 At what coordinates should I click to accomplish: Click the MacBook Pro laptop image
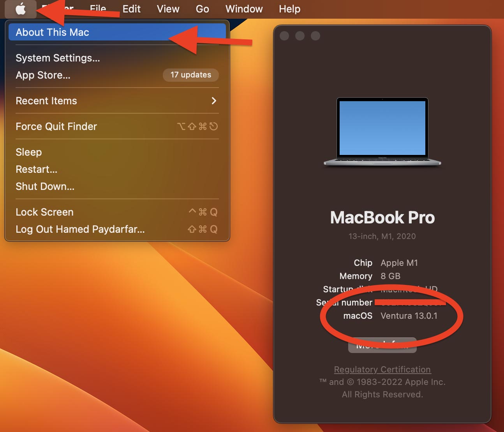click(382, 132)
